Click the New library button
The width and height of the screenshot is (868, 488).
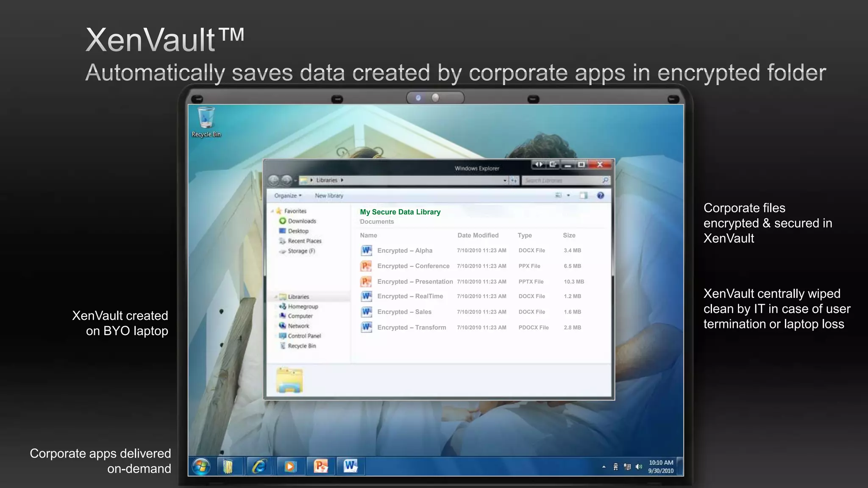coord(329,196)
